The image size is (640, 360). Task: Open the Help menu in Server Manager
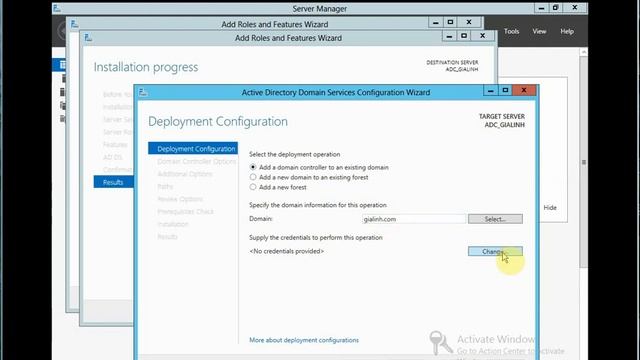pyautogui.click(x=567, y=31)
